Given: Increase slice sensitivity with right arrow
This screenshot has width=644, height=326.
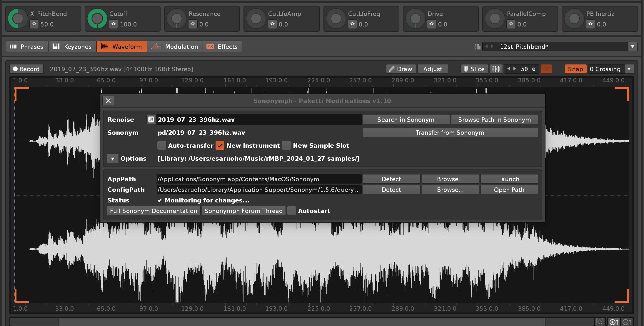Looking at the screenshot, I should point(515,69).
